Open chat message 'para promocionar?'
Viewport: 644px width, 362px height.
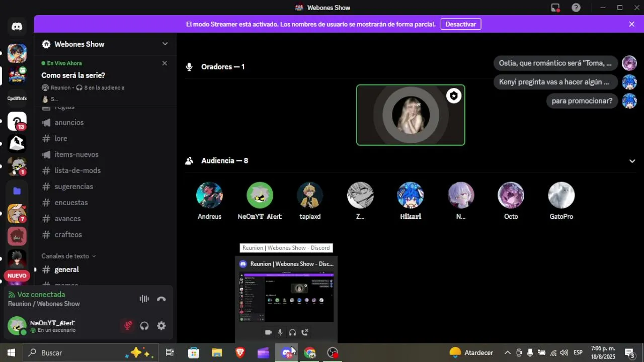point(582,101)
